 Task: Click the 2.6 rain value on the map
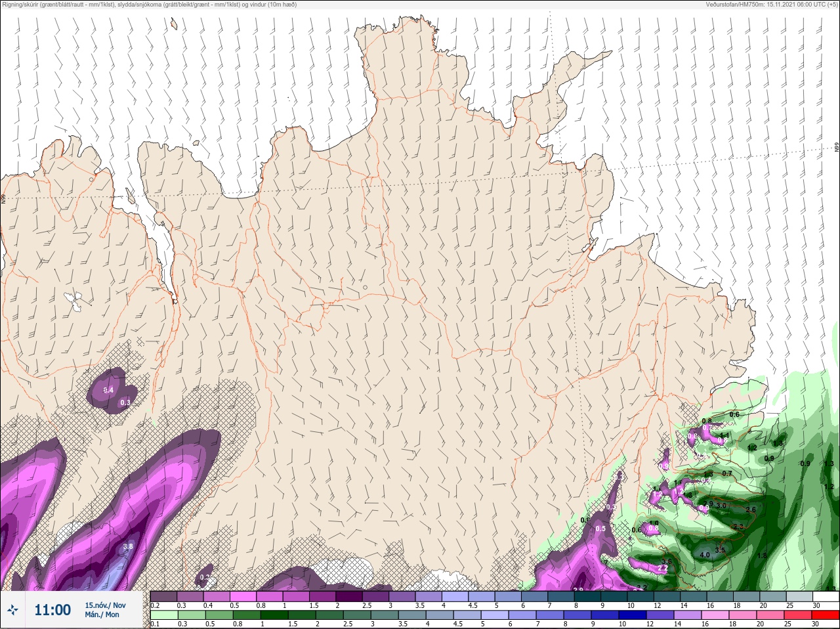751,510
